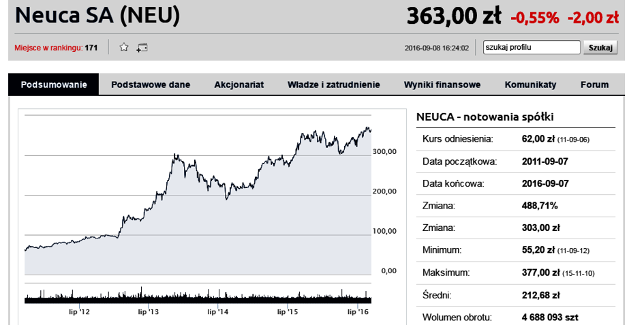644x325 pixels.
Task: Click the add-to-portfolio wallet icon
Action: (142, 48)
